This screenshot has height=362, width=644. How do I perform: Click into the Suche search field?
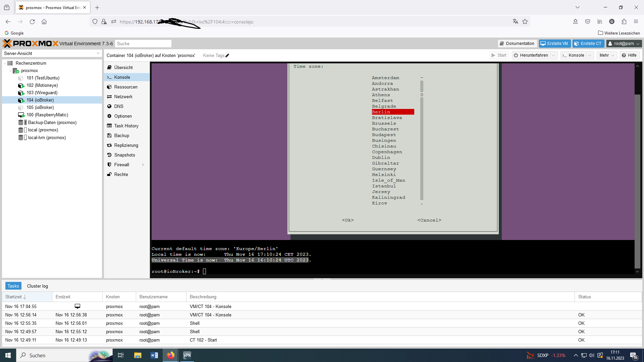click(x=143, y=44)
